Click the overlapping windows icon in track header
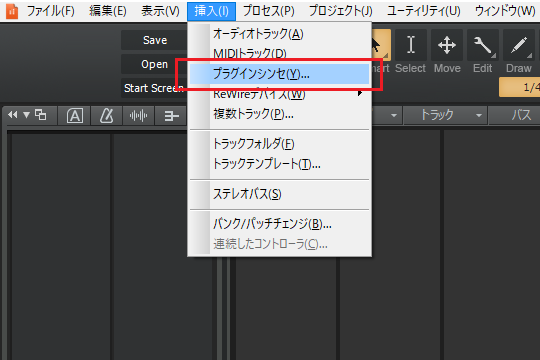The image size is (540, 360). click(x=41, y=115)
